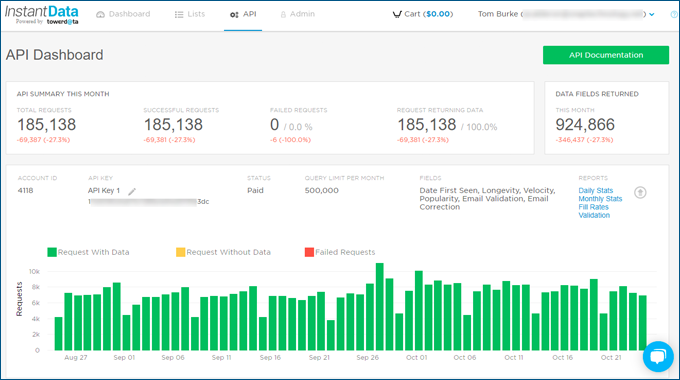Click the circular up-arrow icon beside reports
The image size is (680, 380).
[x=640, y=192]
